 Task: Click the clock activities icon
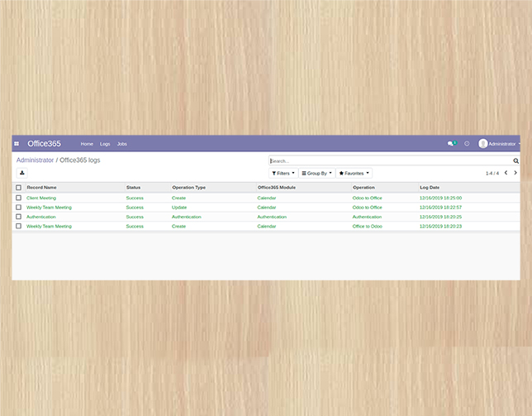[467, 144]
